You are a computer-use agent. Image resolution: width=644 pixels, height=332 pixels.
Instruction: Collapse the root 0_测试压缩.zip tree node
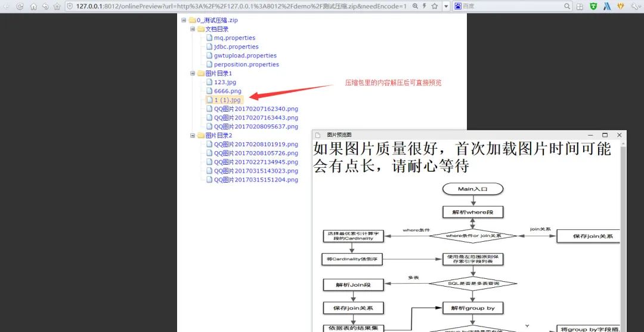(x=184, y=20)
